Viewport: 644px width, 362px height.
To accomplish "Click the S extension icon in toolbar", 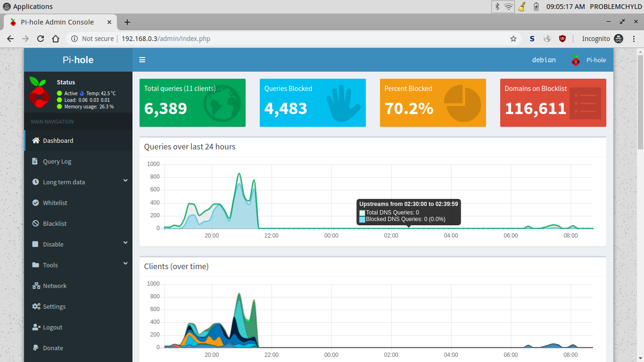I will click(532, 39).
